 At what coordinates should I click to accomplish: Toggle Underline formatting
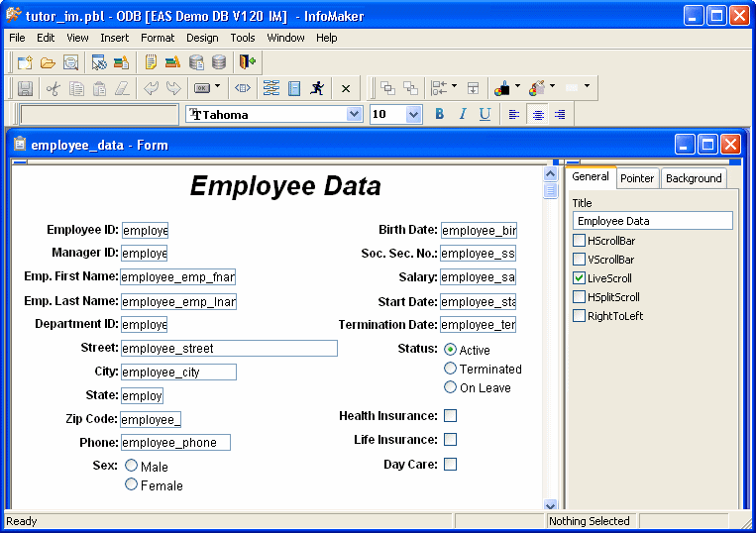486,114
